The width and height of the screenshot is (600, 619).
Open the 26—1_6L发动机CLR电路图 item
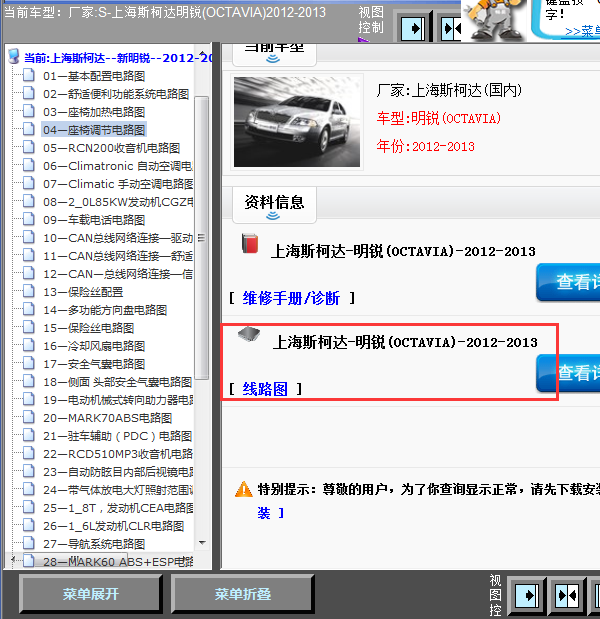(x=113, y=526)
